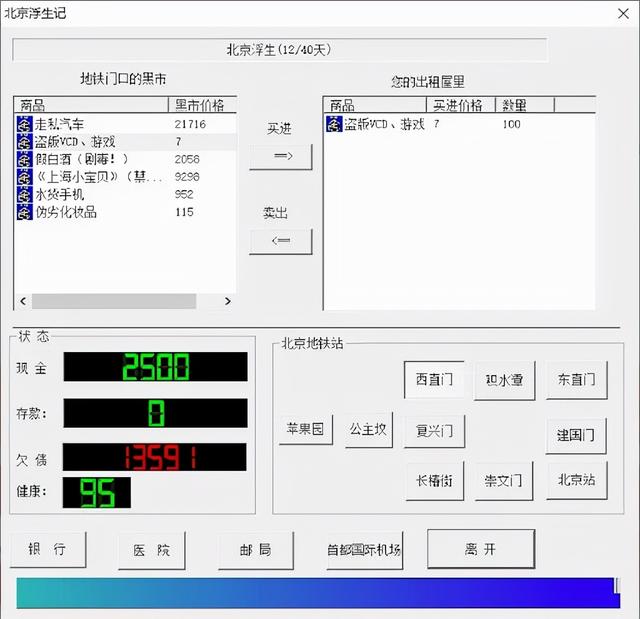640x619 pixels.
Task: Click the icon next to 假白酒（剧毒！）
Action: [x=25, y=159]
